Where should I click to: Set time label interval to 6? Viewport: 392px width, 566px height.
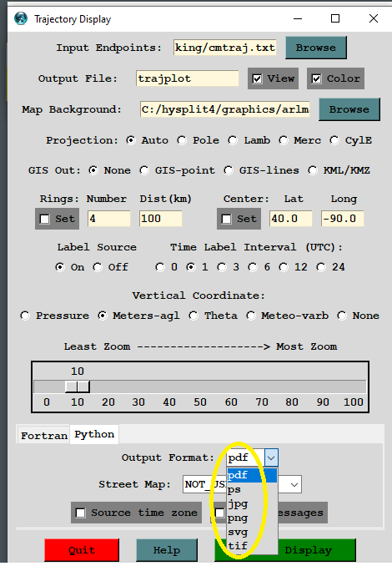tap(253, 267)
